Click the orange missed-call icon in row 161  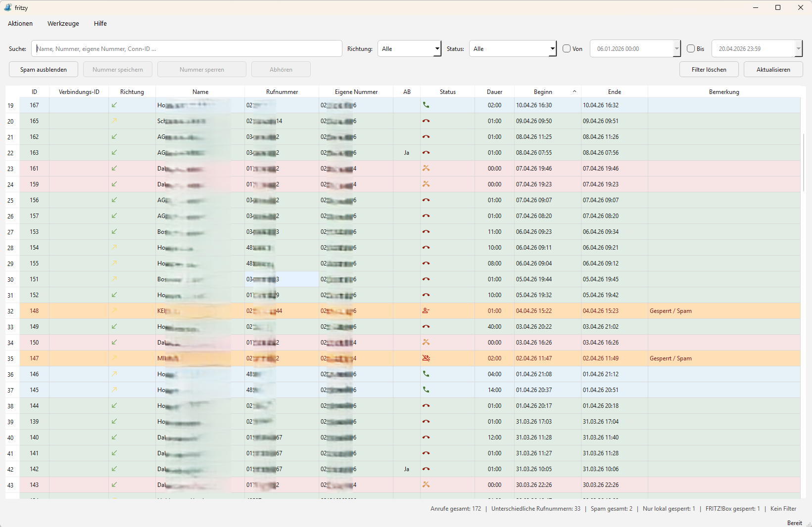[426, 169]
